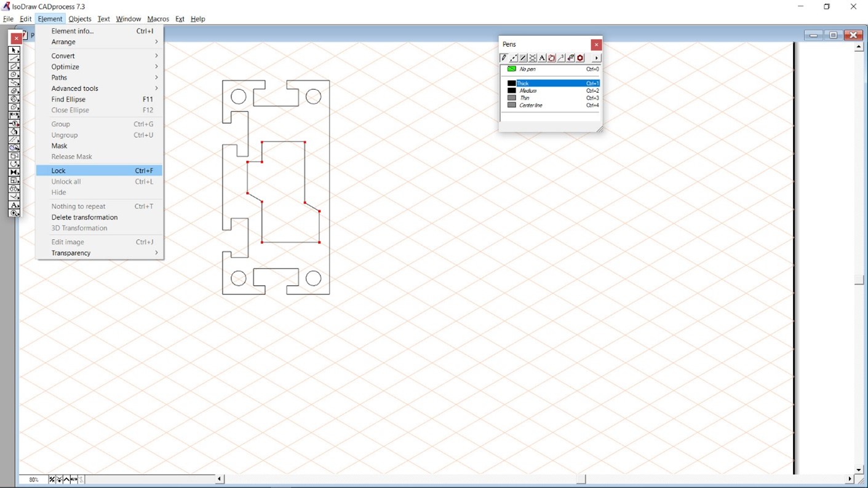Open the halftone/shadow tab with thick slash icon

523,58
